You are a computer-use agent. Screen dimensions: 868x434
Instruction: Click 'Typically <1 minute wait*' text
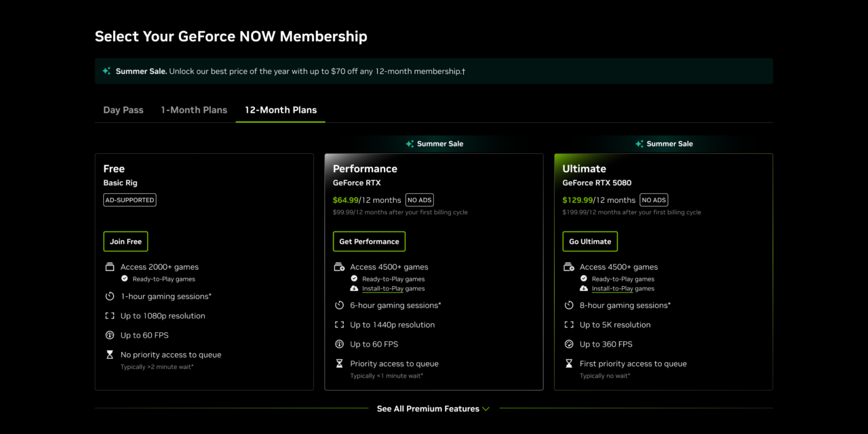pyautogui.click(x=387, y=376)
